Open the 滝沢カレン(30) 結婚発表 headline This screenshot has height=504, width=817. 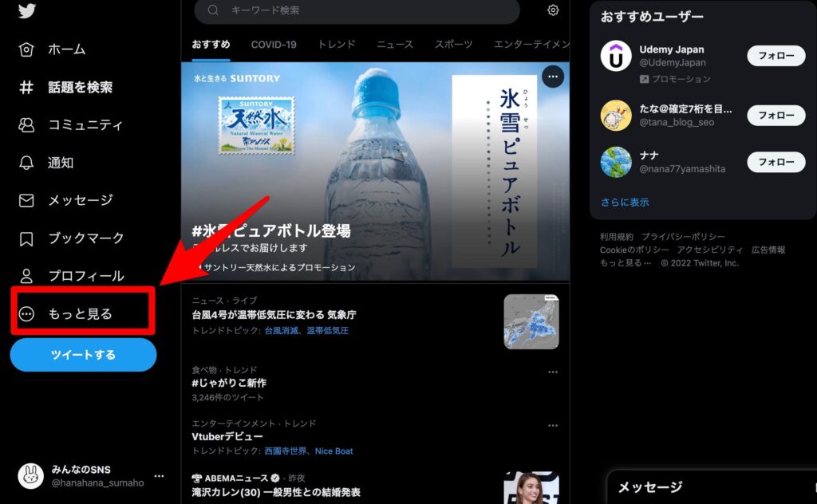point(276,492)
